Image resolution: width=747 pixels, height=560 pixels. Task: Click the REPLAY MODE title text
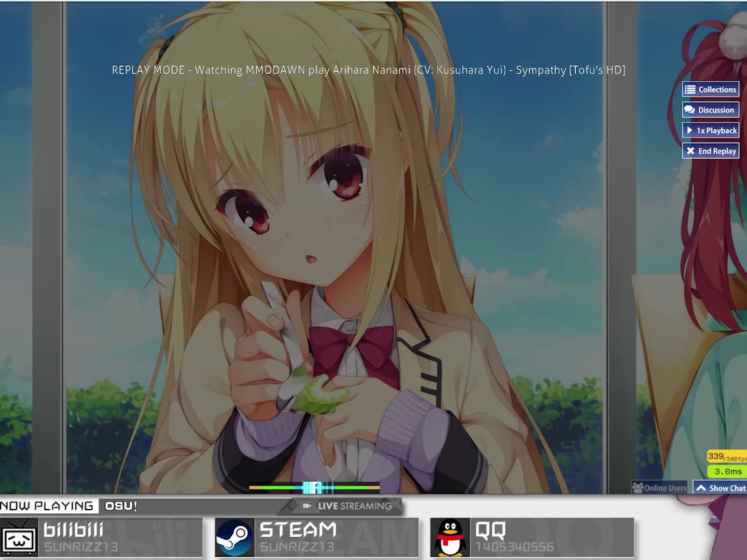[x=369, y=70]
